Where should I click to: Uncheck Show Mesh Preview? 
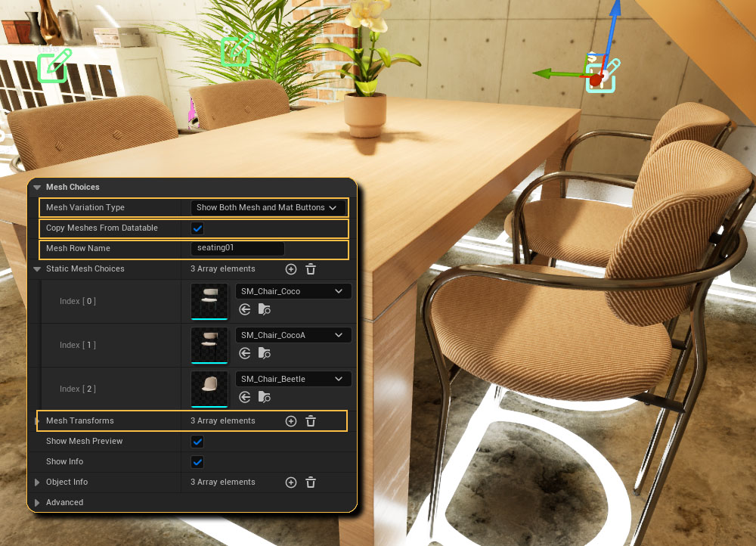198,442
